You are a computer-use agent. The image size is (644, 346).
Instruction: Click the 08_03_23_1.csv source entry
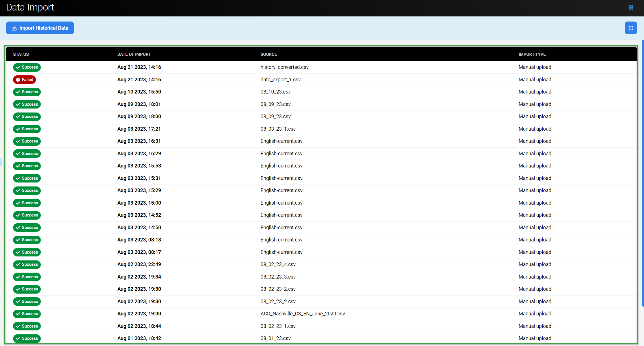click(278, 129)
